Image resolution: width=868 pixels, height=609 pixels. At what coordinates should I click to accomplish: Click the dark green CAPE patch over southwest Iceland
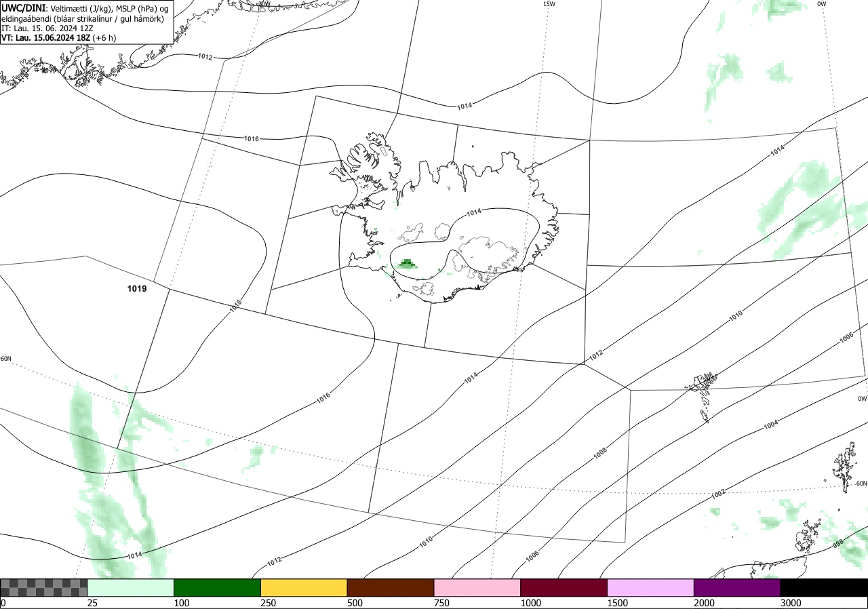point(407,264)
